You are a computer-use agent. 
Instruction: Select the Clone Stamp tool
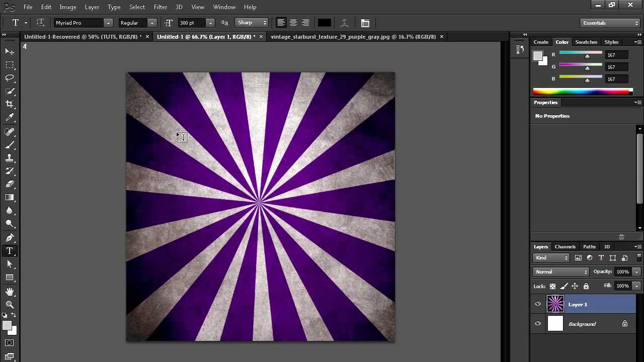click(x=10, y=158)
